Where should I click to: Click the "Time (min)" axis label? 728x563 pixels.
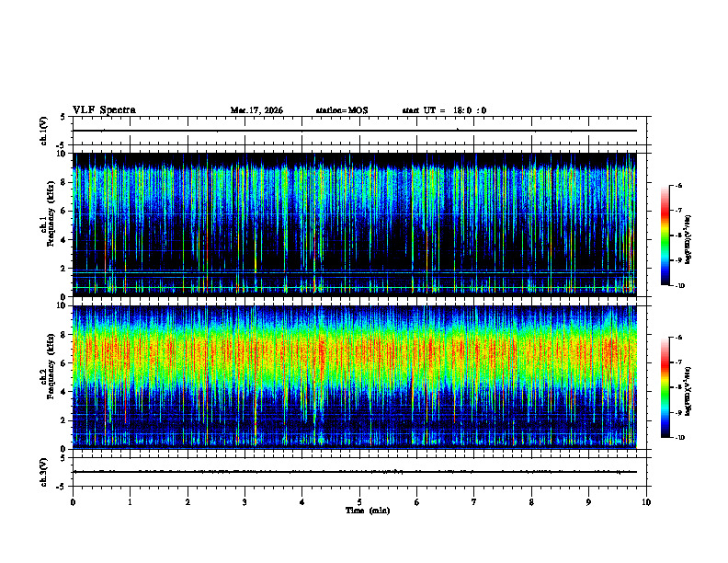pyautogui.click(x=368, y=511)
